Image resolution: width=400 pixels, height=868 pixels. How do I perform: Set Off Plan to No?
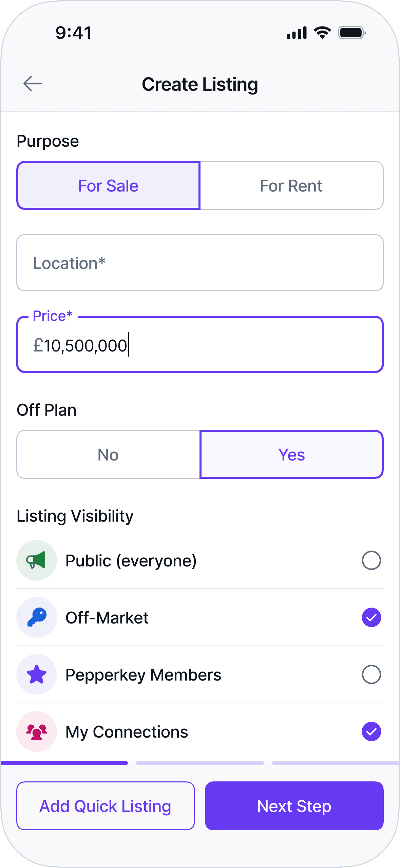pyautogui.click(x=108, y=454)
